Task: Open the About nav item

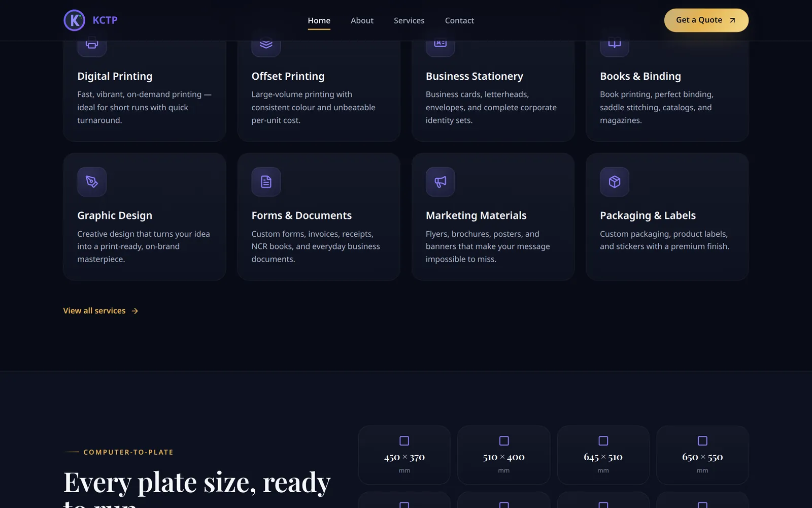Action: click(362, 20)
